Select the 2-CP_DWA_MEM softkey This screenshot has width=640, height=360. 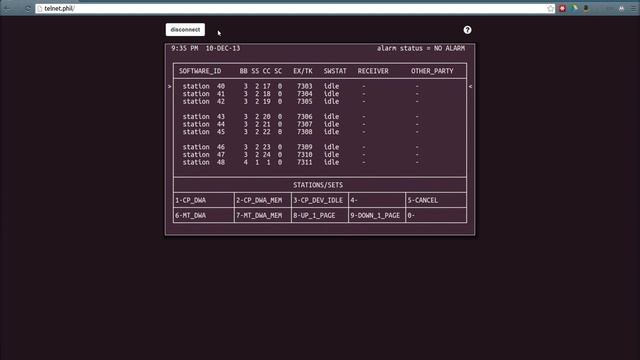point(263,200)
